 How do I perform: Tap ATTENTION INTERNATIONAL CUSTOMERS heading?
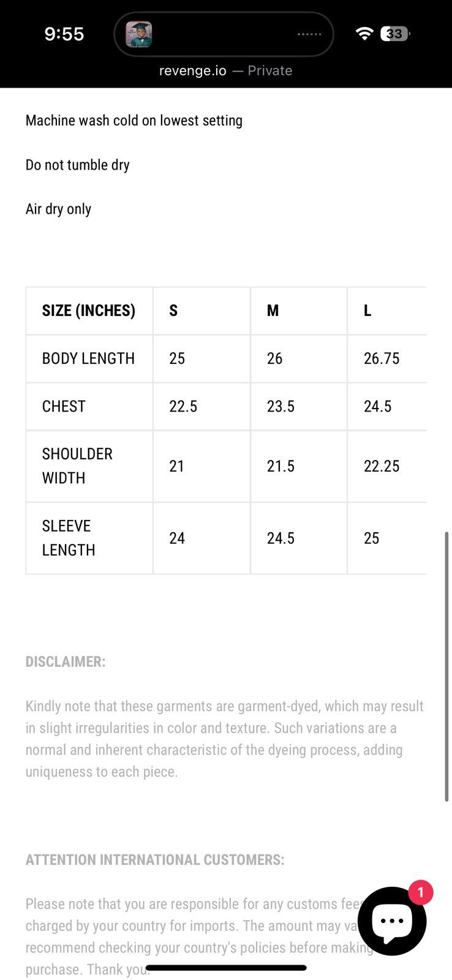[155, 860]
